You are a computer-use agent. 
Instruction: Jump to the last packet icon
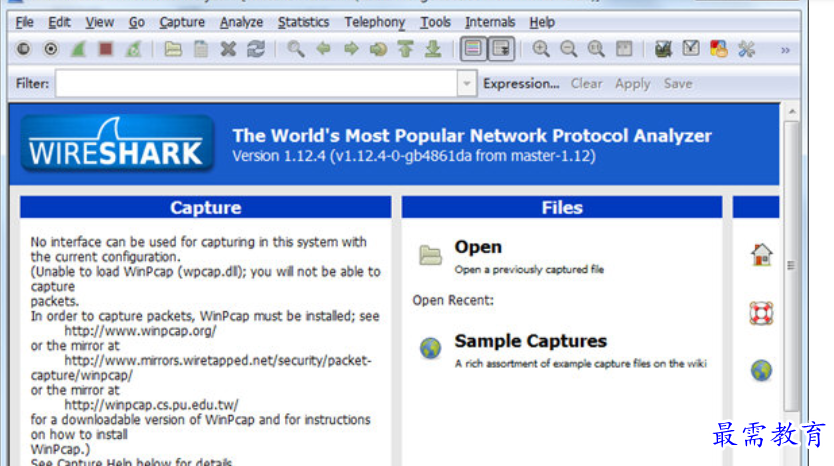[x=433, y=49]
